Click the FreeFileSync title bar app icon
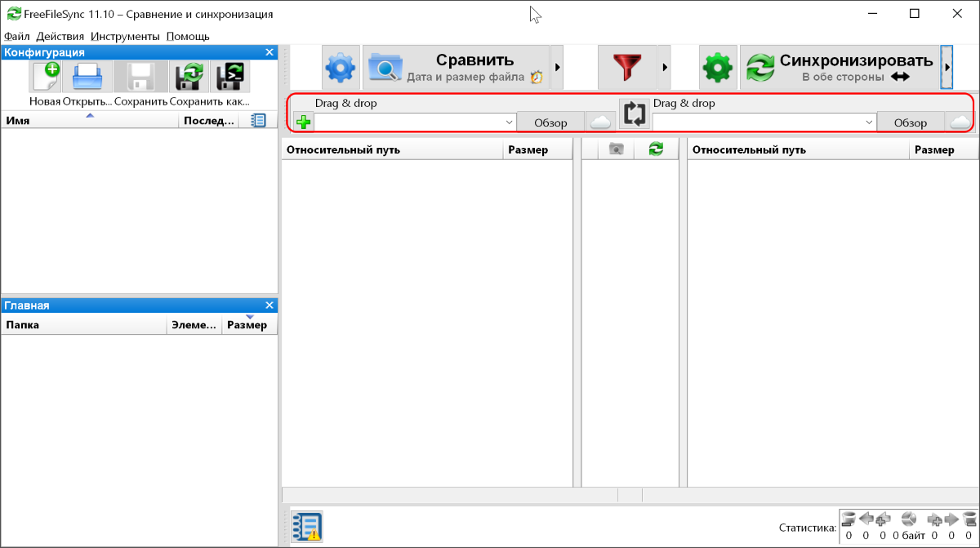Image resolution: width=980 pixels, height=548 pixels. pos(13,14)
